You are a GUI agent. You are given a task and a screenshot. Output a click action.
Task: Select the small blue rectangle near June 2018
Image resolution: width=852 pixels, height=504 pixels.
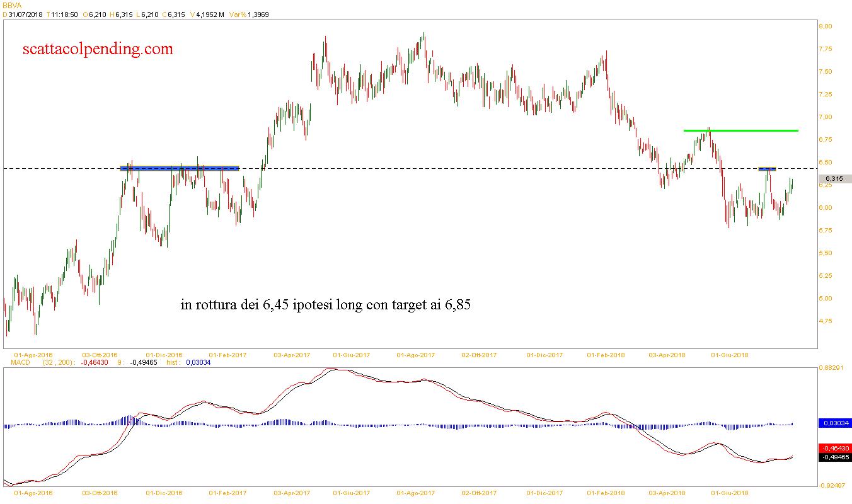(766, 169)
